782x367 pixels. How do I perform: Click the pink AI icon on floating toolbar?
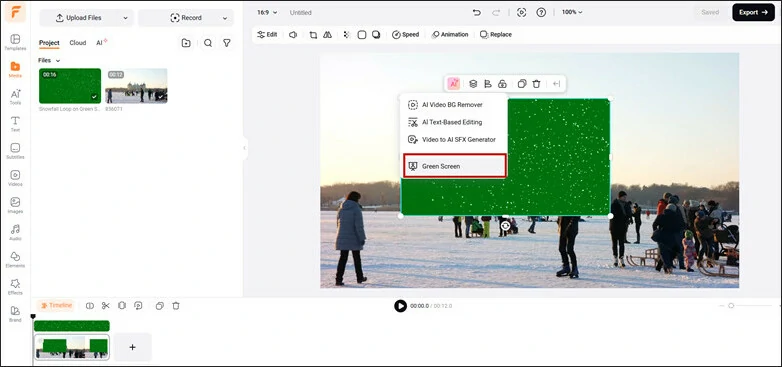tap(453, 84)
